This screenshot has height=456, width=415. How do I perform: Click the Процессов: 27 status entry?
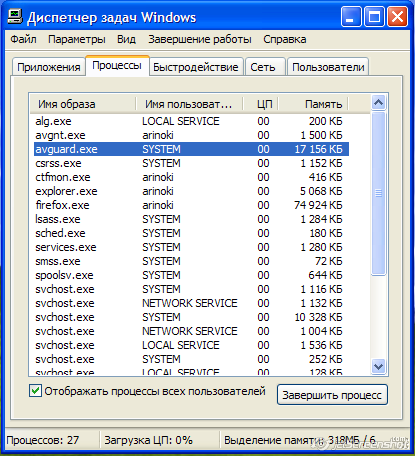coord(43,440)
